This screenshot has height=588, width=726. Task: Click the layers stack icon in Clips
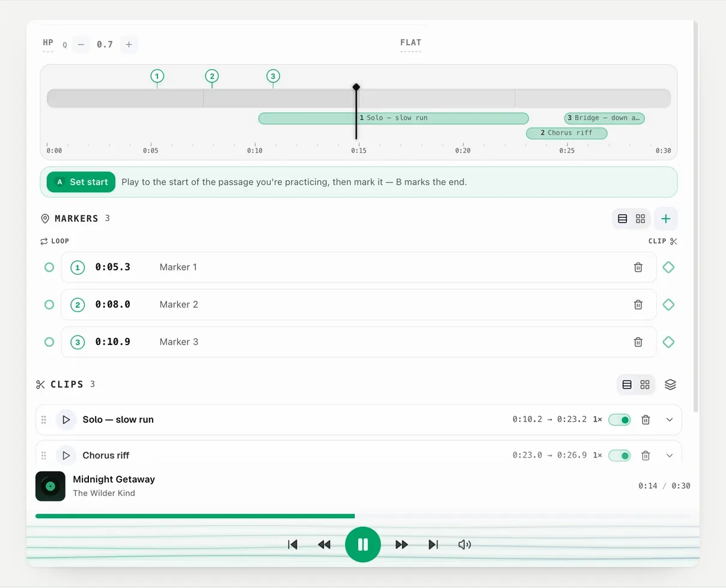[x=671, y=385]
